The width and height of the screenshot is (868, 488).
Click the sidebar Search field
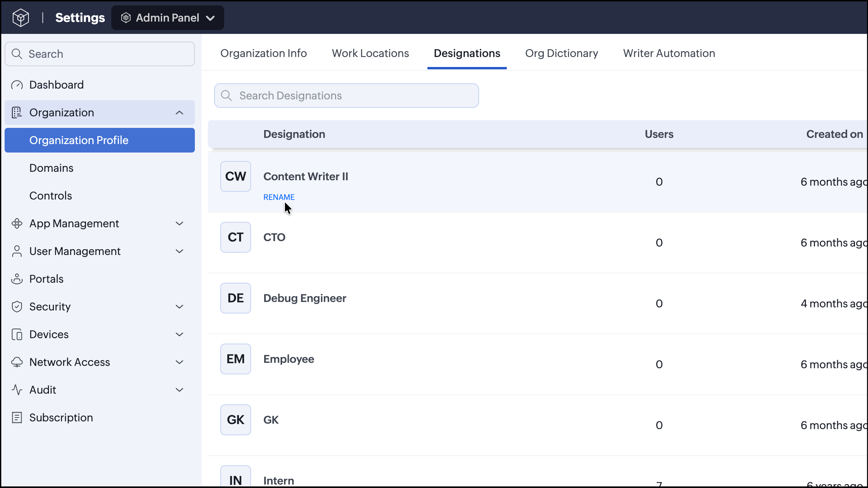click(x=100, y=54)
